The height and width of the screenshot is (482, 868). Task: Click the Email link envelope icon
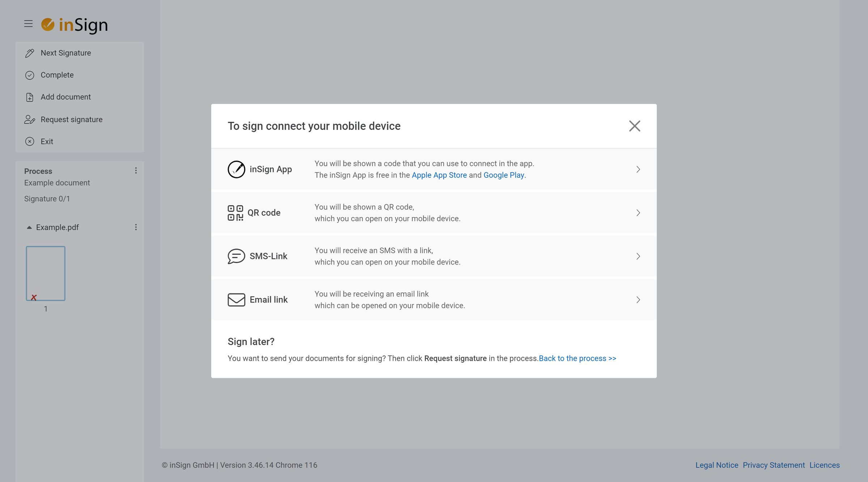[x=236, y=299]
